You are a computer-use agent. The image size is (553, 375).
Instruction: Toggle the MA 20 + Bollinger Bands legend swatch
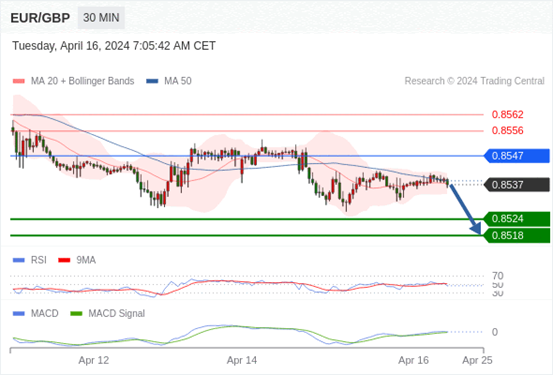point(19,81)
